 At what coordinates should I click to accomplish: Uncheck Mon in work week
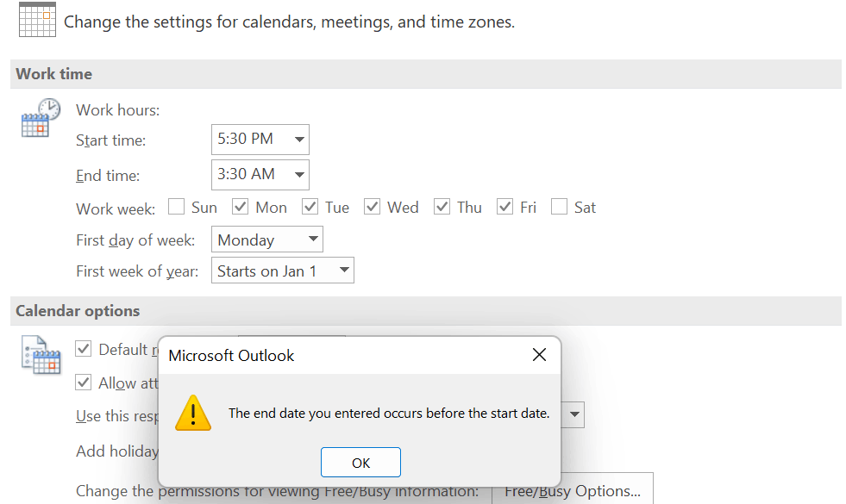pos(241,207)
